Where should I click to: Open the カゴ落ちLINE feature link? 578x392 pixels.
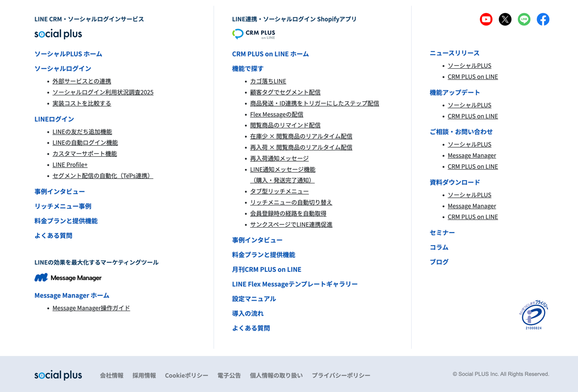pyautogui.click(x=268, y=81)
